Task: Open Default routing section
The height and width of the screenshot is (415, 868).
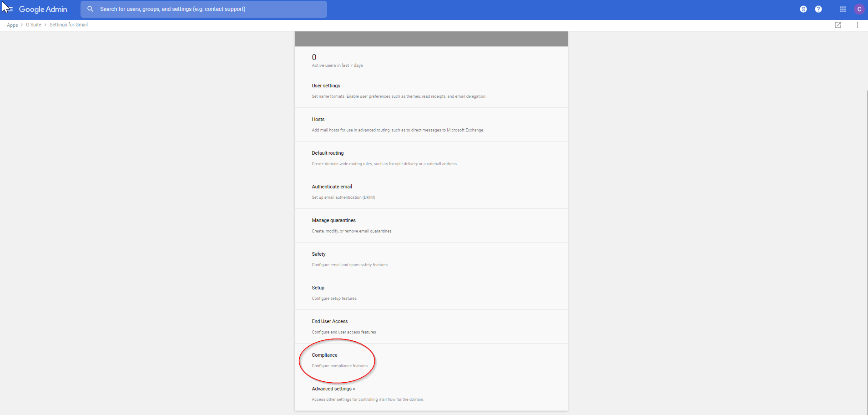Action: click(431, 158)
